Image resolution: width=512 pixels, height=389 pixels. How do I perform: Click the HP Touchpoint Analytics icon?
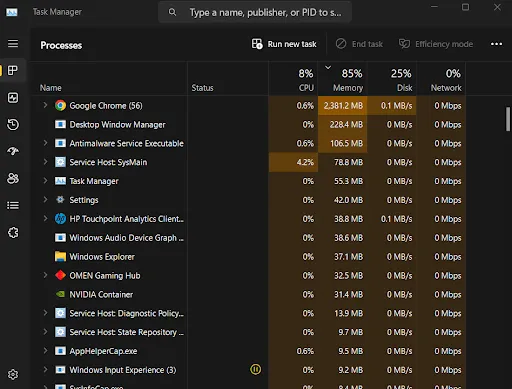(x=60, y=219)
